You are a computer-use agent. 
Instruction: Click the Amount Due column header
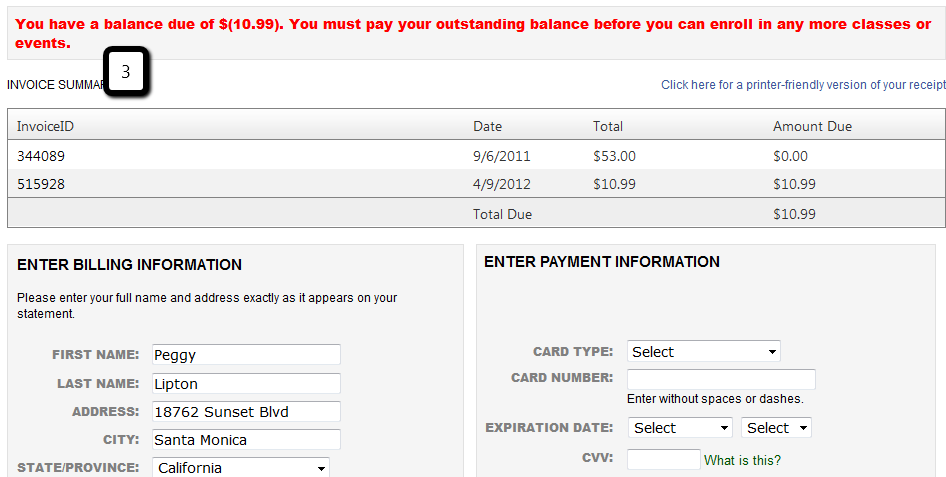point(812,126)
